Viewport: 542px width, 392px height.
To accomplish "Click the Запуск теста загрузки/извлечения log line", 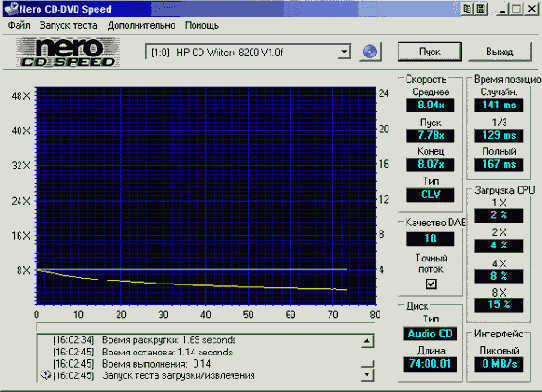I will pos(153,375).
